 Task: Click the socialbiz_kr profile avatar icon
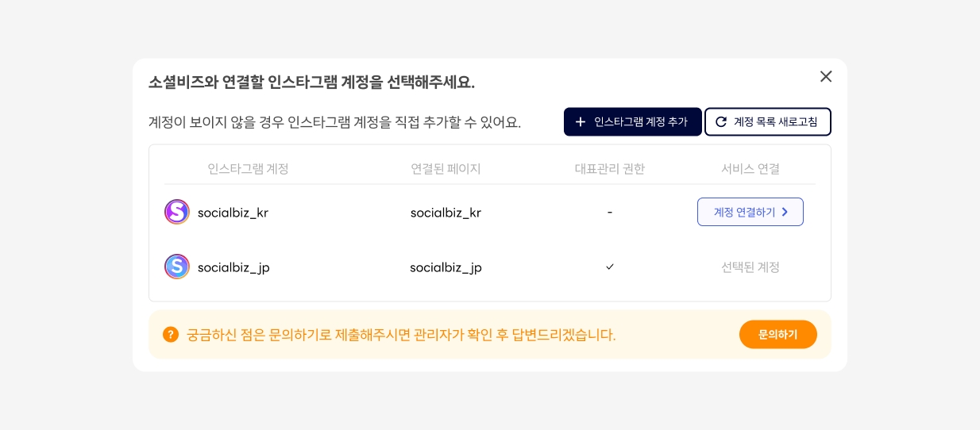(x=177, y=212)
